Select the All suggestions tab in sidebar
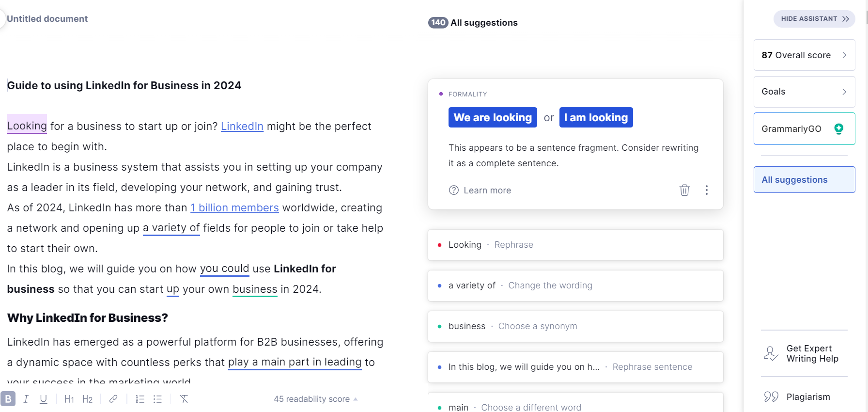868x412 pixels. 804,179
